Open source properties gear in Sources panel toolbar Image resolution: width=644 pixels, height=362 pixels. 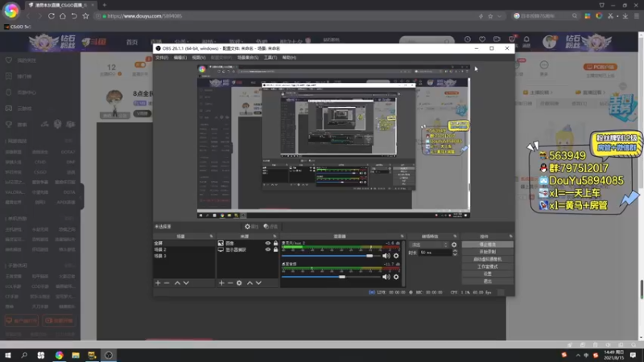[239, 283]
